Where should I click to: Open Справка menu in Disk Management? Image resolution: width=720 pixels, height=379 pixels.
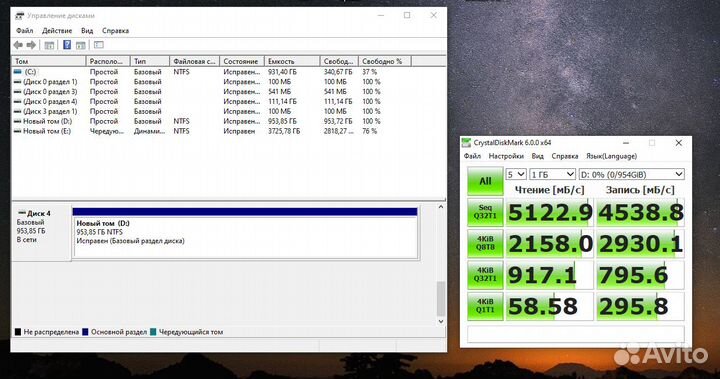pyautogui.click(x=115, y=31)
